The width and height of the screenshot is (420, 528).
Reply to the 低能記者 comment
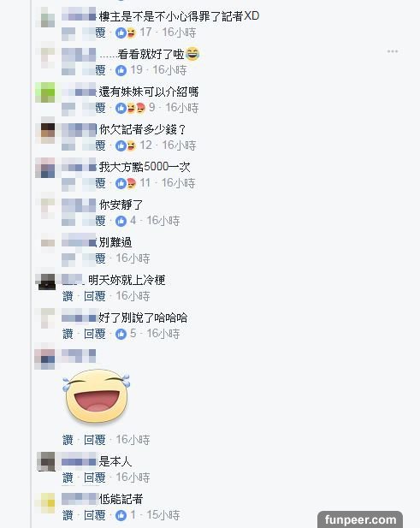tap(95, 515)
